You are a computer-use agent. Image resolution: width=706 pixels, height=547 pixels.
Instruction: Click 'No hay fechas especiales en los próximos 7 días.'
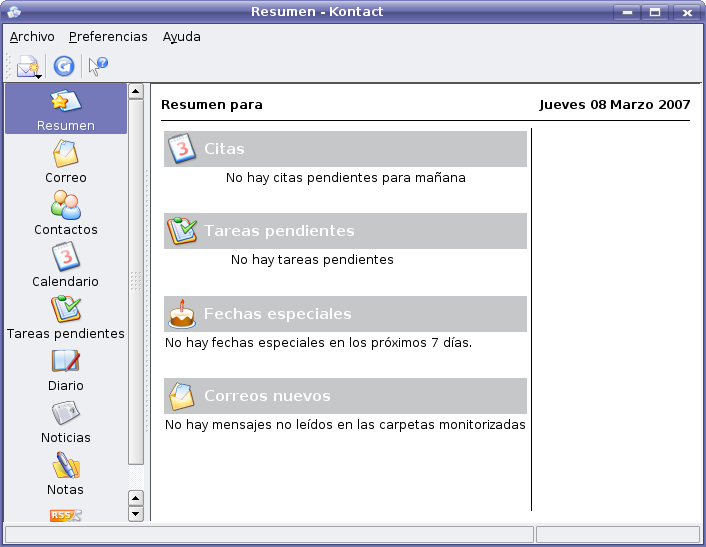click(x=318, y=343)
